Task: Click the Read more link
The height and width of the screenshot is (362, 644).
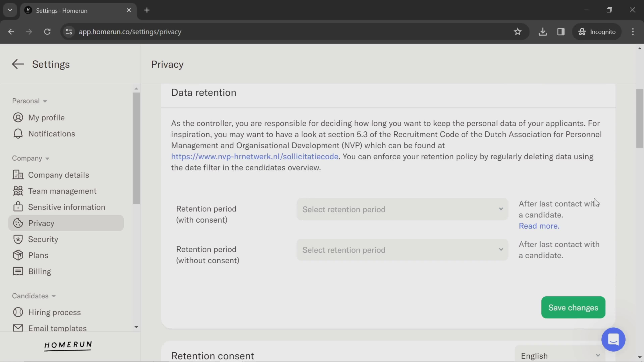Action: coord(539,226)
